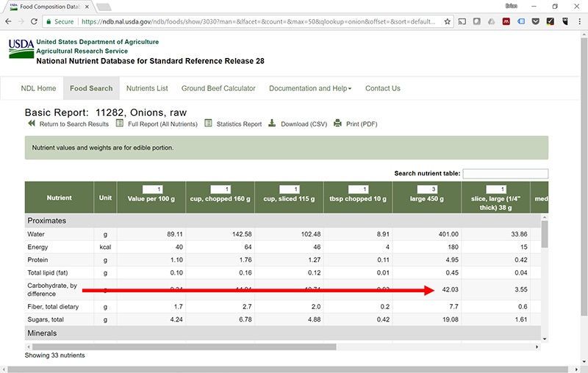
Task: Click the table's scroll-down arrow
Action: click(x=545, y=338)
